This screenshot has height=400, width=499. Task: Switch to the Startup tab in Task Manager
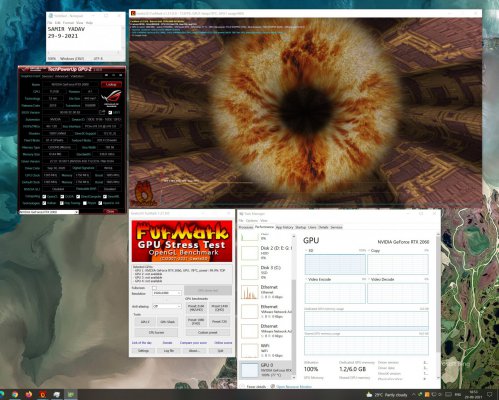click(x=301, y=227)
